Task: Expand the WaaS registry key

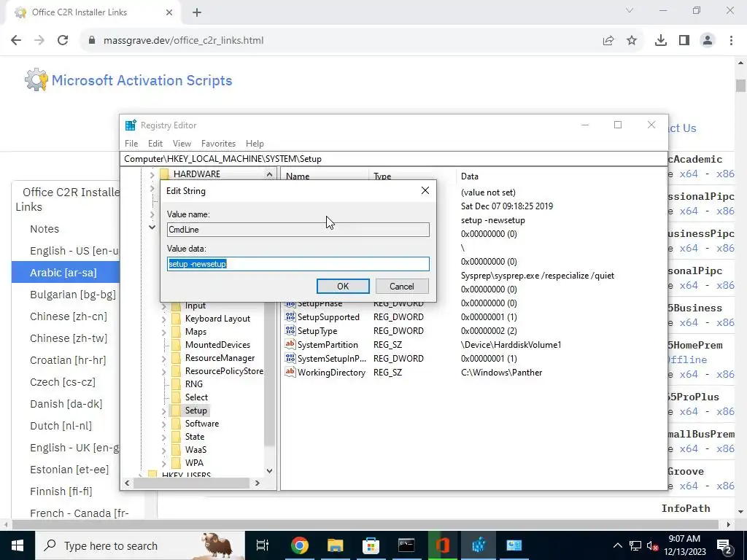Action: pos(164,450)
